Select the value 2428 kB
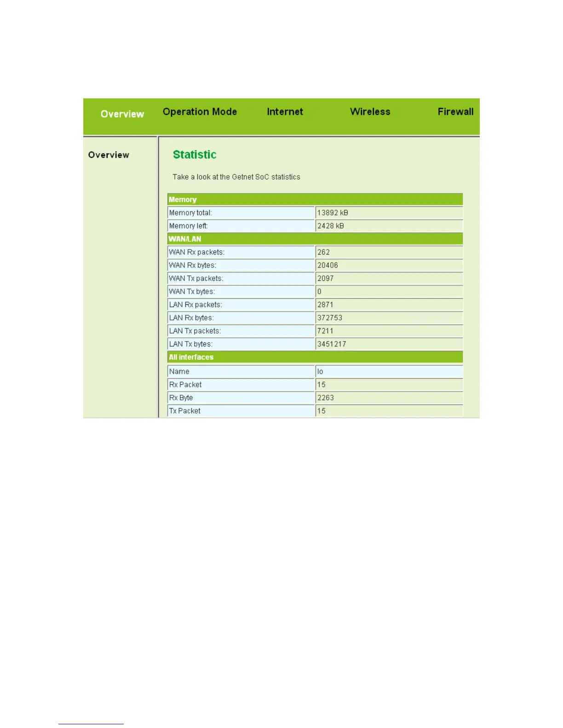Image resolution: width=563 pixels, height=728 pixels. pos(330,226)
